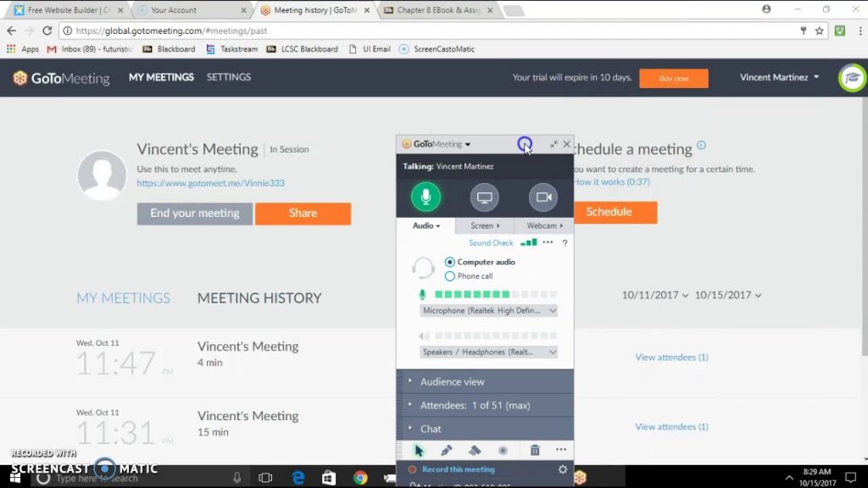Select Computer audio option
The width and height of the screenshot is (868, 488).
[x=480, y=262]
